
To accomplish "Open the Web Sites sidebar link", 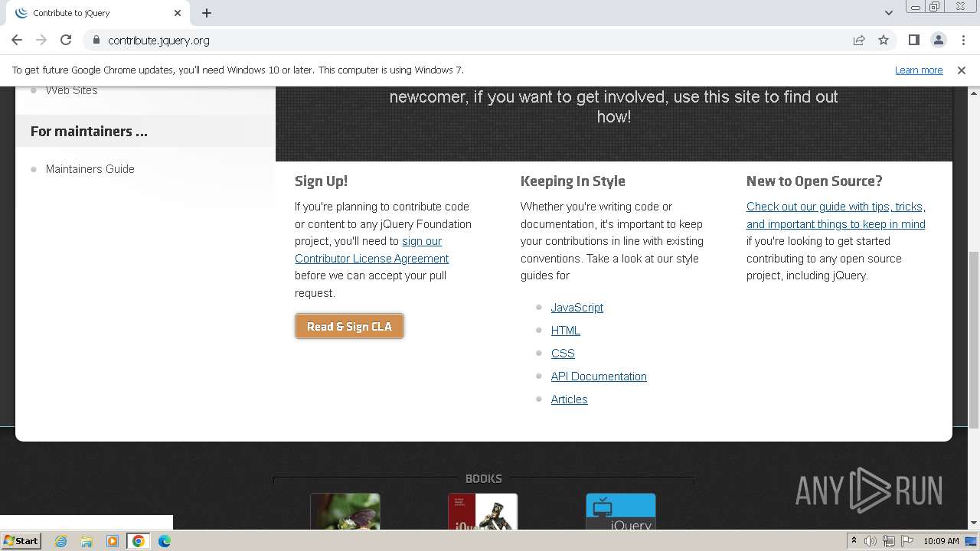I will pos(72,90).
